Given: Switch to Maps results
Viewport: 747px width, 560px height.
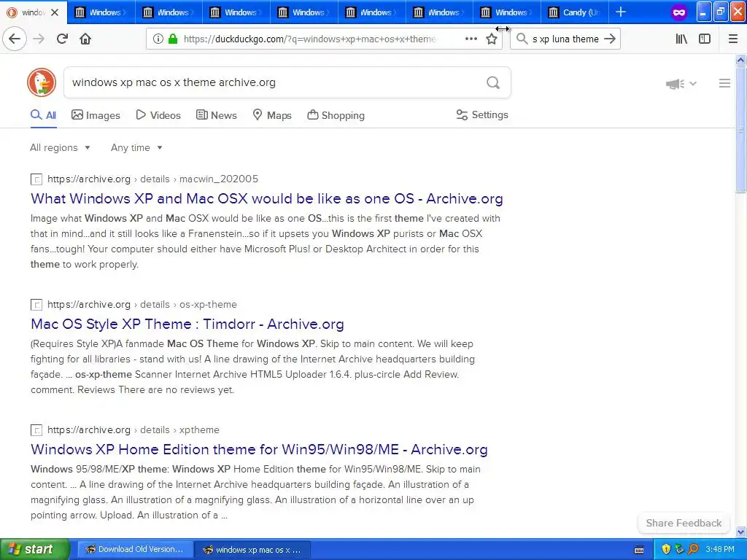Looking at the screenshot, I should [x=272, y=115].
